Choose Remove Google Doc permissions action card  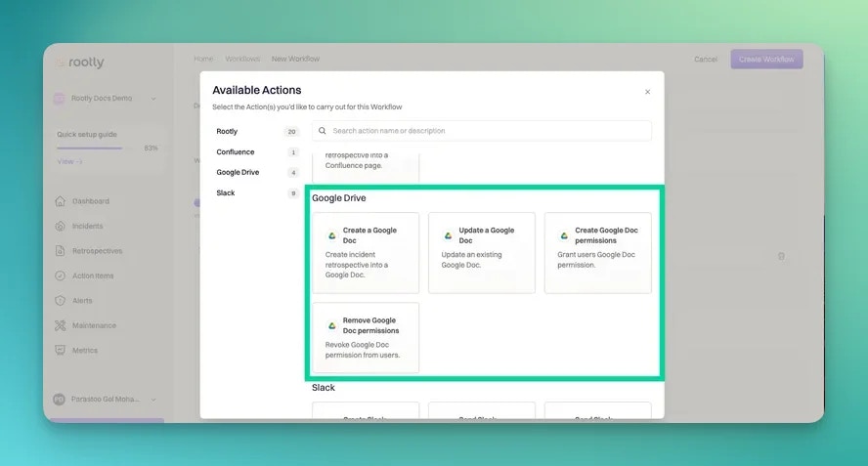[x=366, y=338]
